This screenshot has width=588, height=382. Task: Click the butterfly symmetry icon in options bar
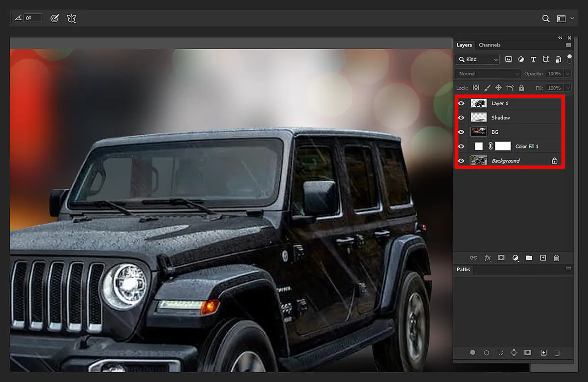(72, 18)
